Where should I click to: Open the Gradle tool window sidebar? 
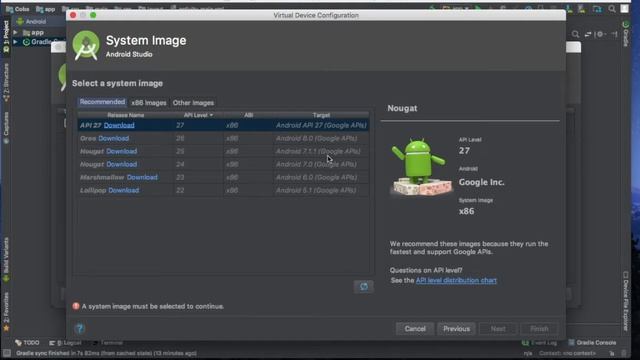(x=625, y=34)
